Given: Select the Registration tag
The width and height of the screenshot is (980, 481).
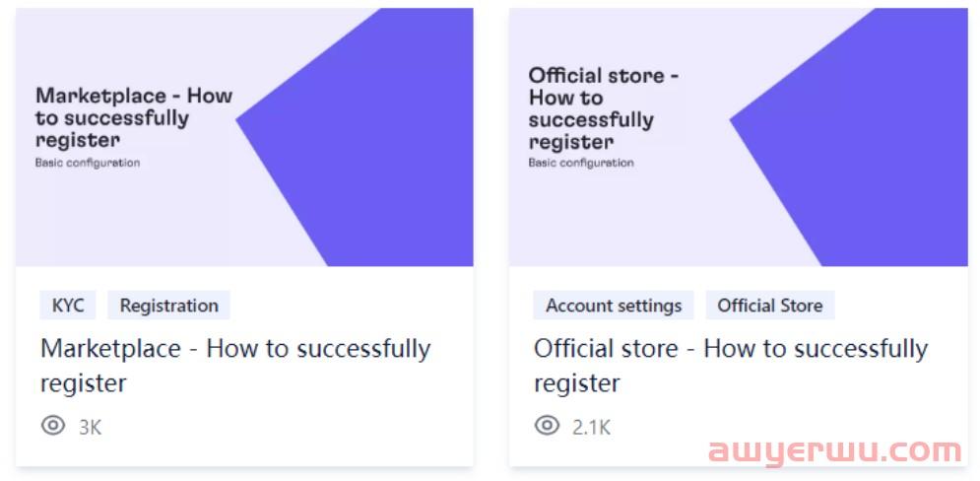Looking at the screenshot, I should [x=168, y=306].
